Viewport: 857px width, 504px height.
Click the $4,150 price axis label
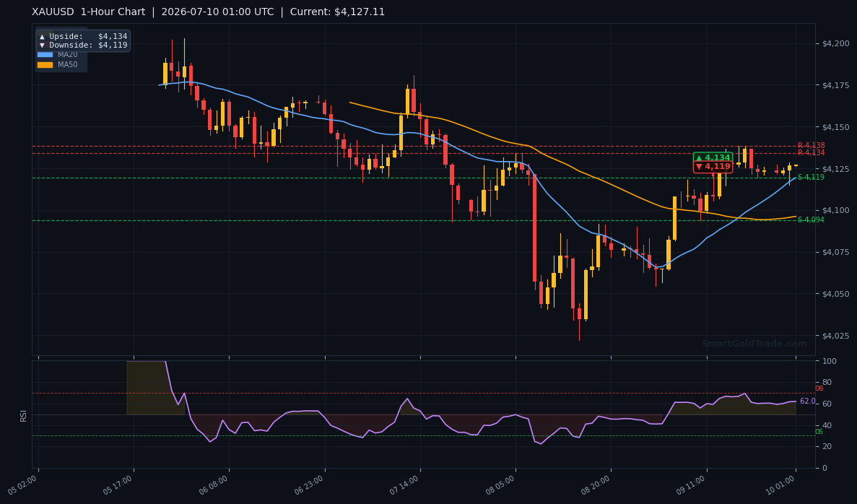click(x=835, y=127)
